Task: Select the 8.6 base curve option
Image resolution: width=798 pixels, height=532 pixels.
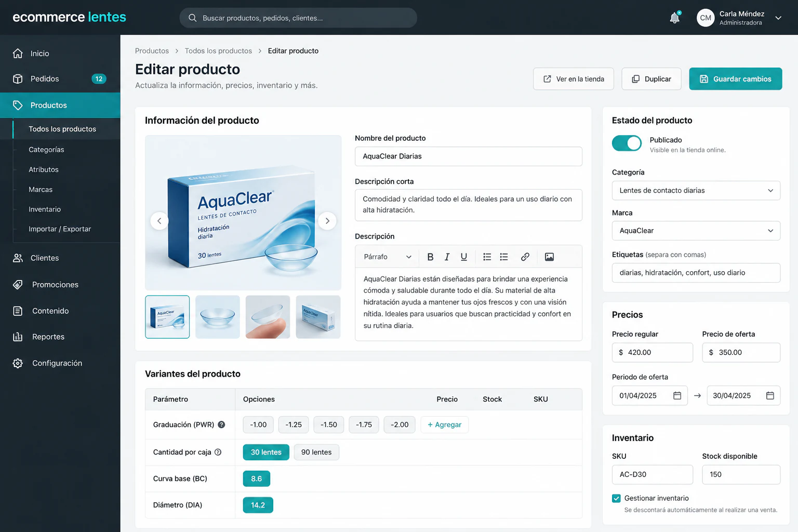Action: [x=257, y=478]
